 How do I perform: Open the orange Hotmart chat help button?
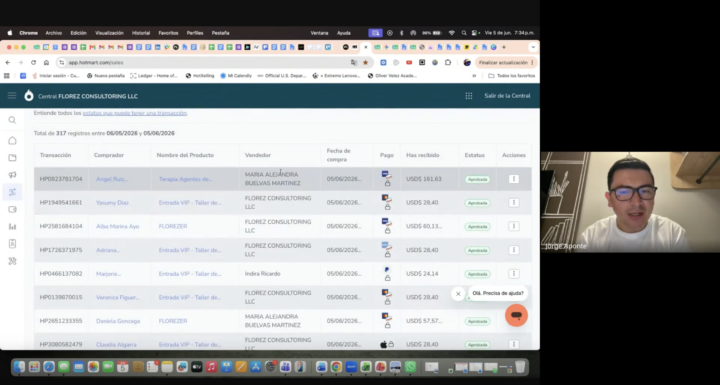tap(516, 316)
